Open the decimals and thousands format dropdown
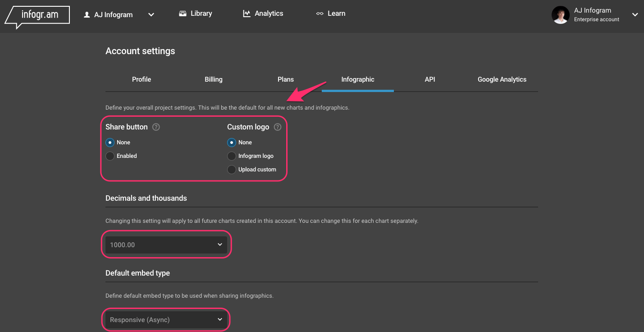This screenshot has height=332, width=644. [166, 244]
